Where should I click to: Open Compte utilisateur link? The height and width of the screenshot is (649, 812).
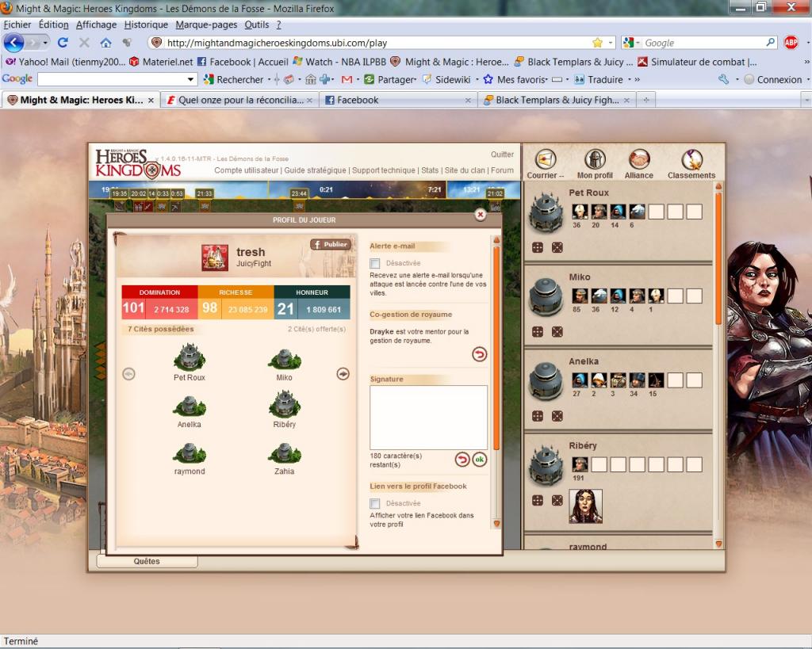[247, 170]
